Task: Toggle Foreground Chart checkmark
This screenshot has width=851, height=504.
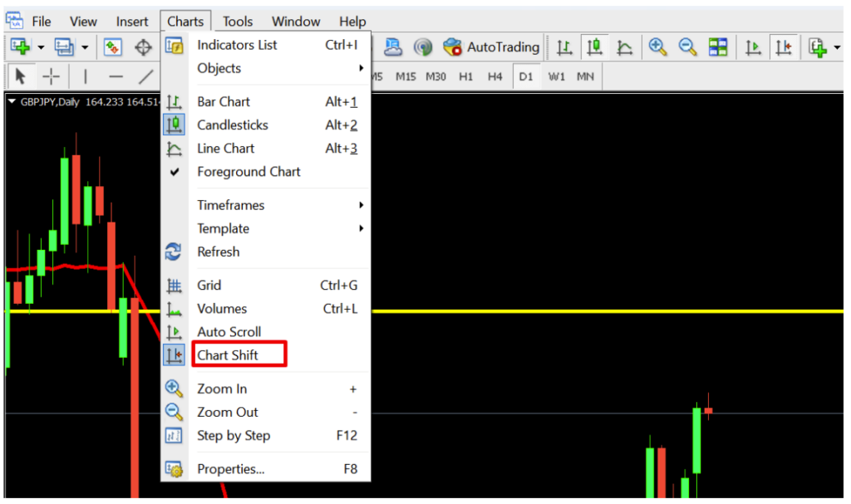Action: point(266,172)
